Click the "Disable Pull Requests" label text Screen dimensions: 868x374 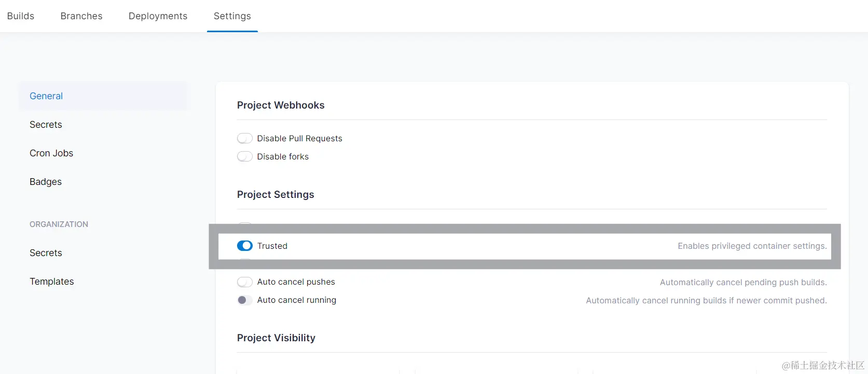pyautogui.click(x=300, y=138)
